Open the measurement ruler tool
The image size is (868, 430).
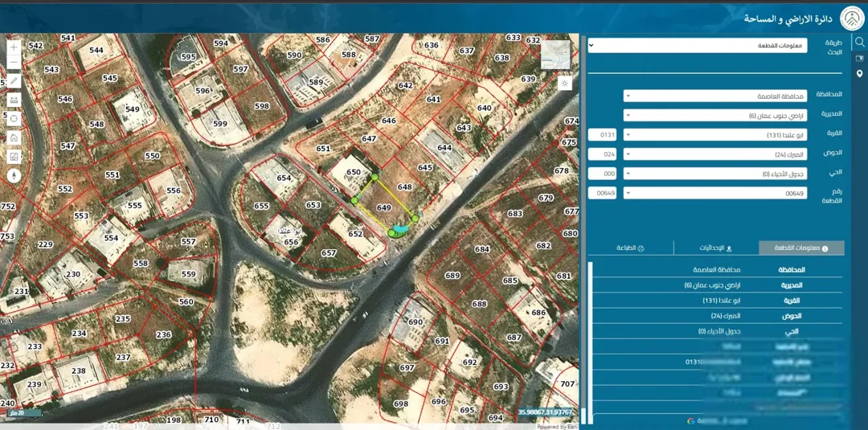14,100
